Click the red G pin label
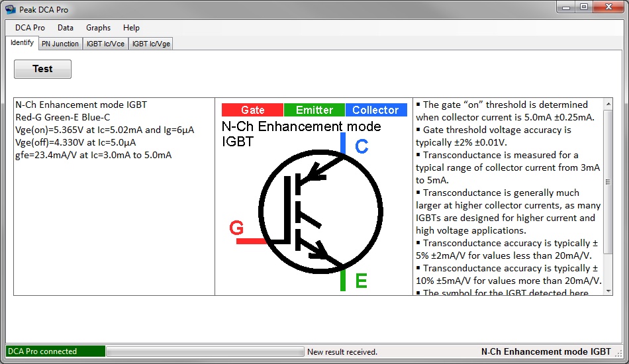 (x=236, y=228)
